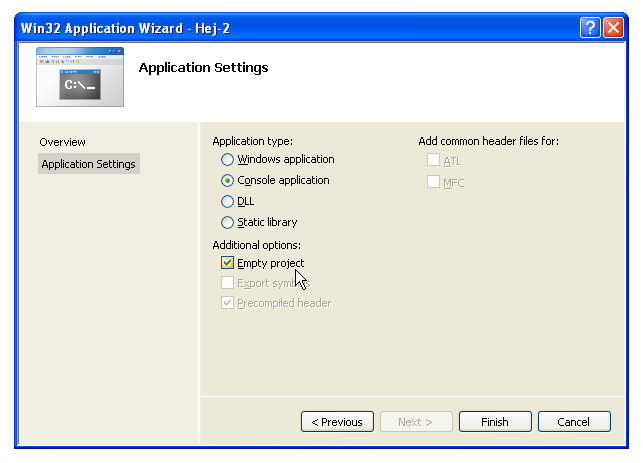Click the Application Settings page heading
Viewport: 643px width, 463px height.
[x=203, y=68]
